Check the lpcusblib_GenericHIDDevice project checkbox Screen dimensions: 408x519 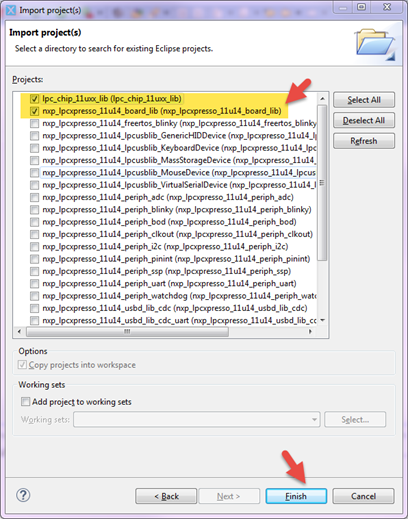pos(34,136)
